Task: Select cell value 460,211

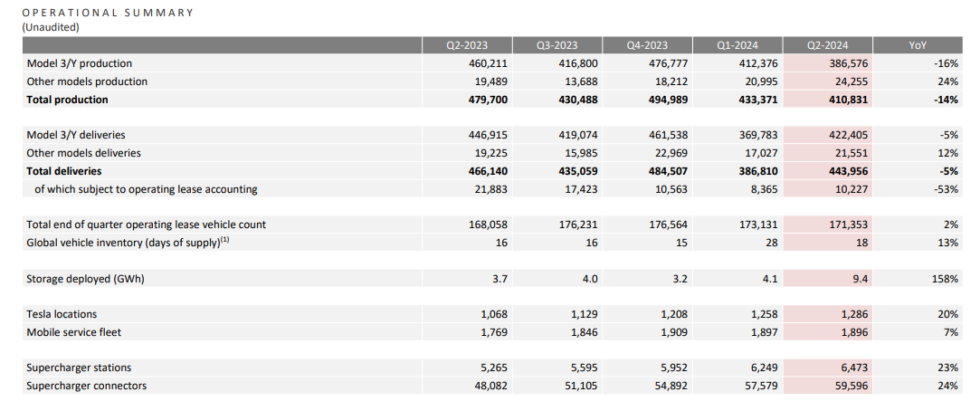Action: coord(487,63)
